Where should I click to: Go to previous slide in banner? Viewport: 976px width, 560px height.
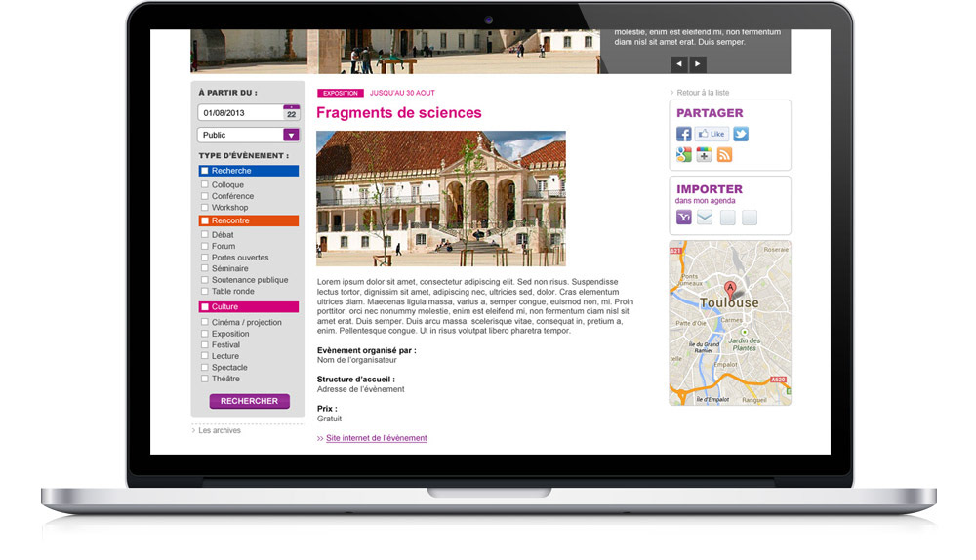(x=679, y=64)
